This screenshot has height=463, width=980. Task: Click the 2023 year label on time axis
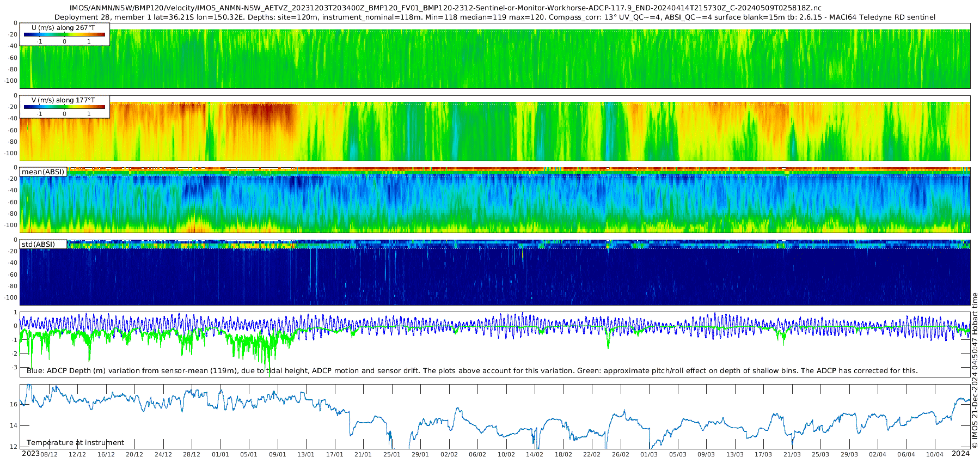point(30,454)
